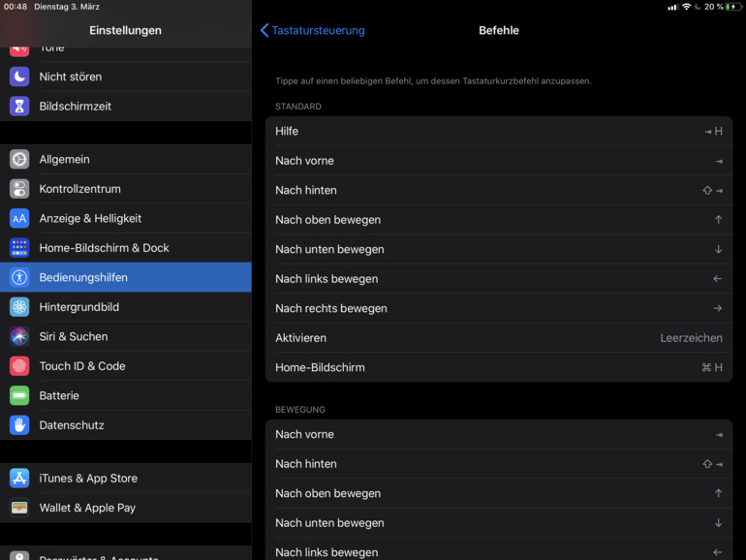Tap the Siri & Suchen icon
The image size is (746, 560).
tap(19, 336)
